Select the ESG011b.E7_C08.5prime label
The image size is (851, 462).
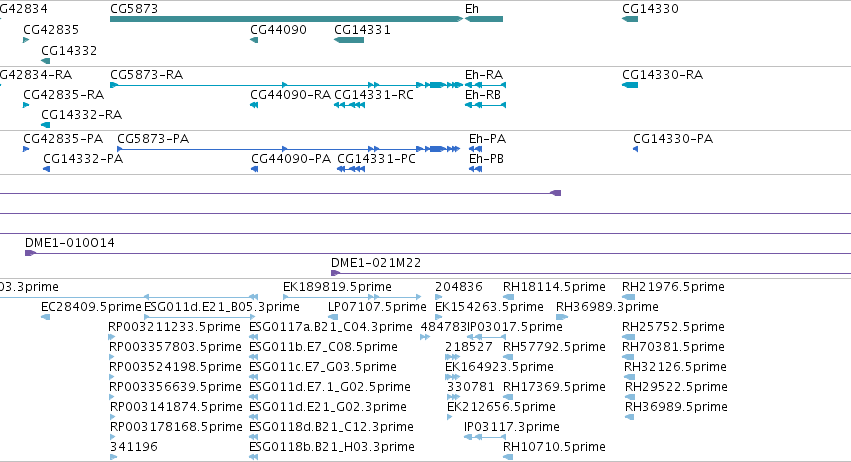pyautogui.click(x=323, y=347)
